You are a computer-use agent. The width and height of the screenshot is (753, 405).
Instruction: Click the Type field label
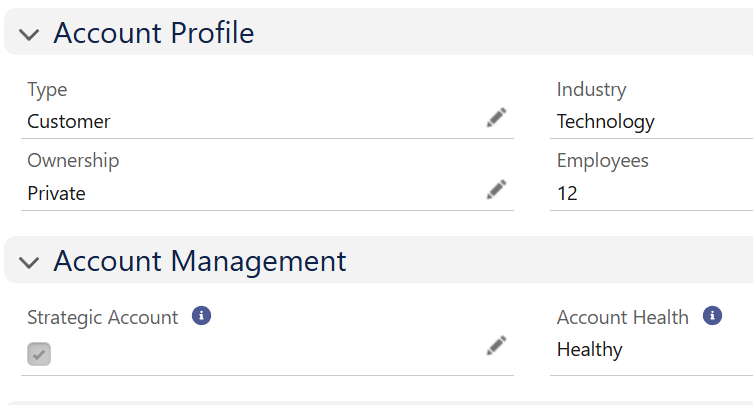pyautogui.click(x=47, y=90)
